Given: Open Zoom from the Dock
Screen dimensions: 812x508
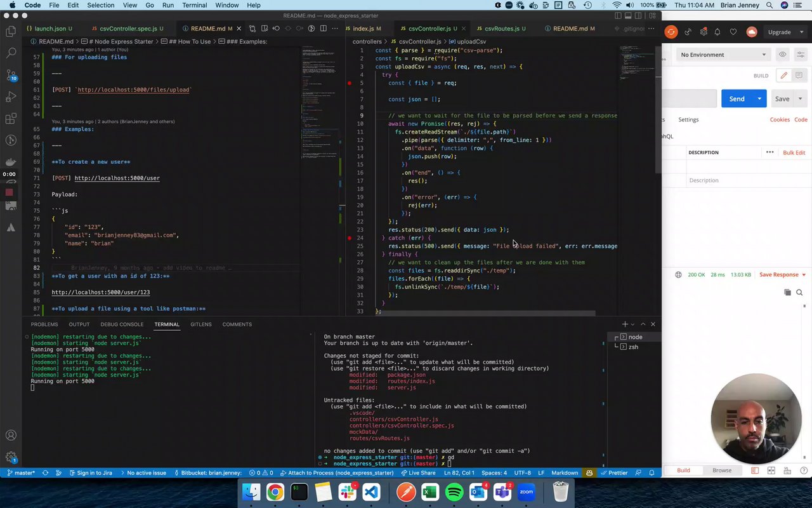Looking at the screenshot, I should [527, 492].
